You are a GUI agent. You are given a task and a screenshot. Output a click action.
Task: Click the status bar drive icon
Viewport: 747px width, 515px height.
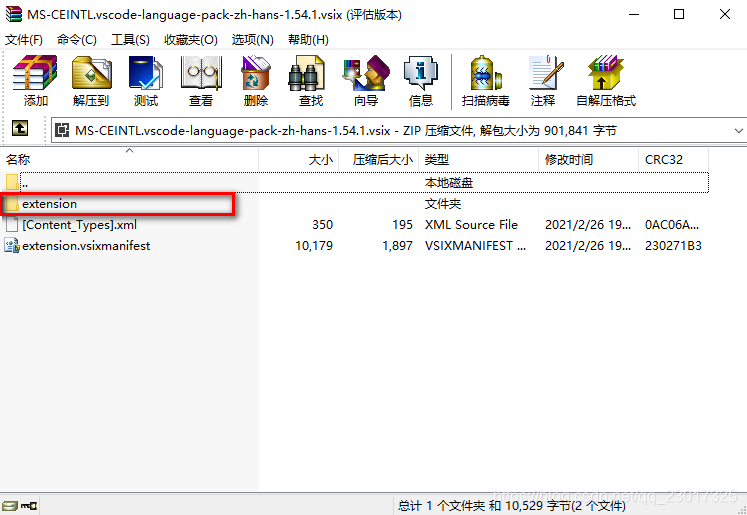point(9,505)
